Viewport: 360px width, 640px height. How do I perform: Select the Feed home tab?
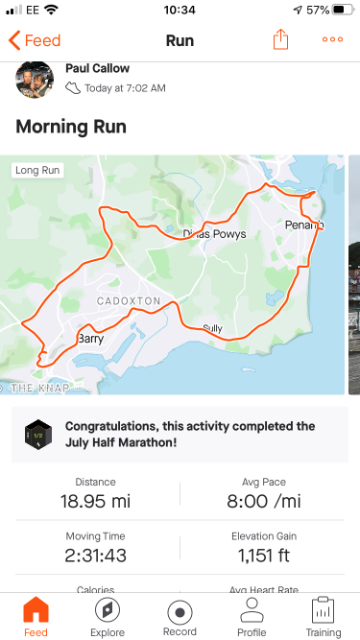coord(36,618)
